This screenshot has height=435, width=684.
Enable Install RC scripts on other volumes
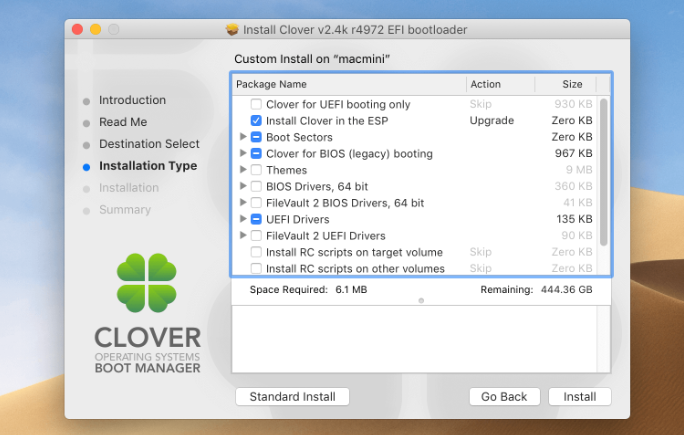click(x=256, y=268)
